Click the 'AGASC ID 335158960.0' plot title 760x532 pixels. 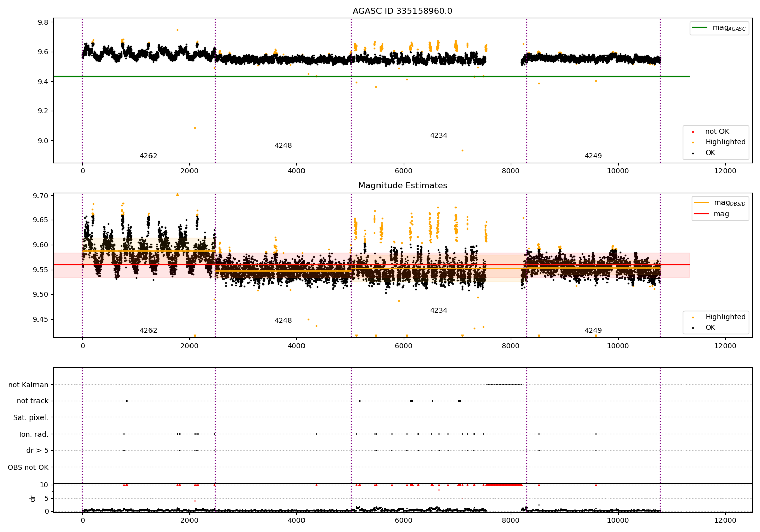[402, 11]
